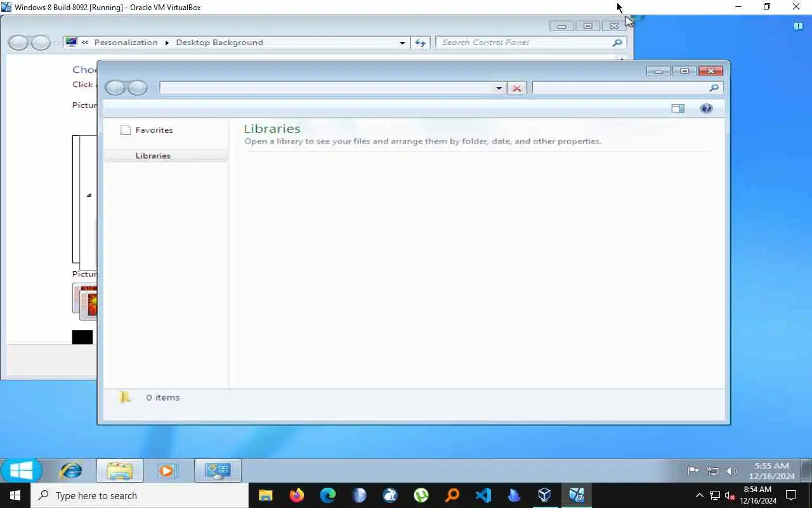Expand the breadcrumb chevron before Personalization
812x508 pixels.
pos(85,43)
